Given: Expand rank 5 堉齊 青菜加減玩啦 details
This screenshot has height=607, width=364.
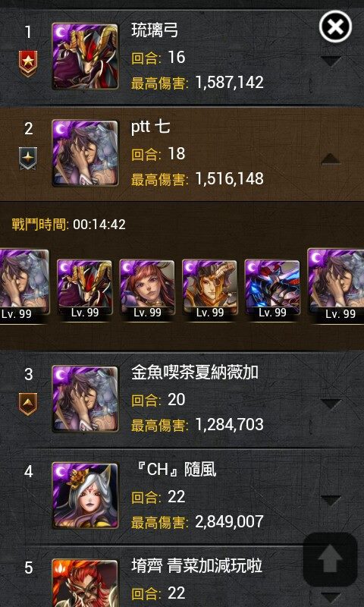Looking at the screenshot, I should pos(331,596).
